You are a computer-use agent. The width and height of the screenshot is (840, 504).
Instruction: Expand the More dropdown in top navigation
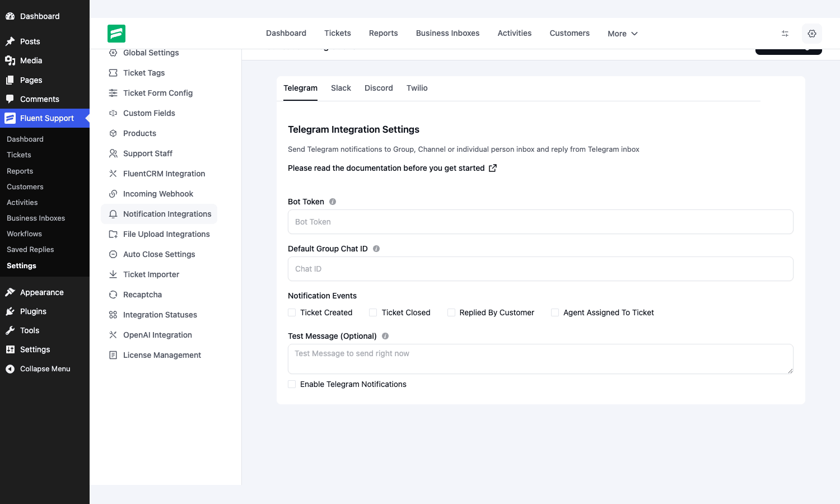(x=623, y=34)
